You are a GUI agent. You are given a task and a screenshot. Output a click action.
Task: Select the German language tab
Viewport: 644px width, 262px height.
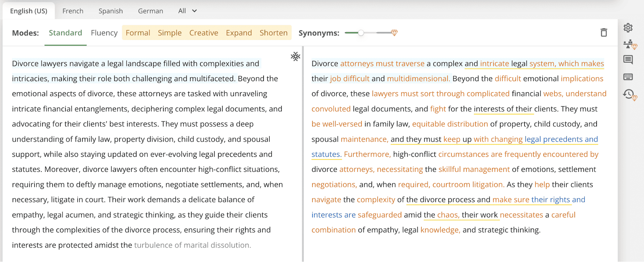click(x=150, y=11)
